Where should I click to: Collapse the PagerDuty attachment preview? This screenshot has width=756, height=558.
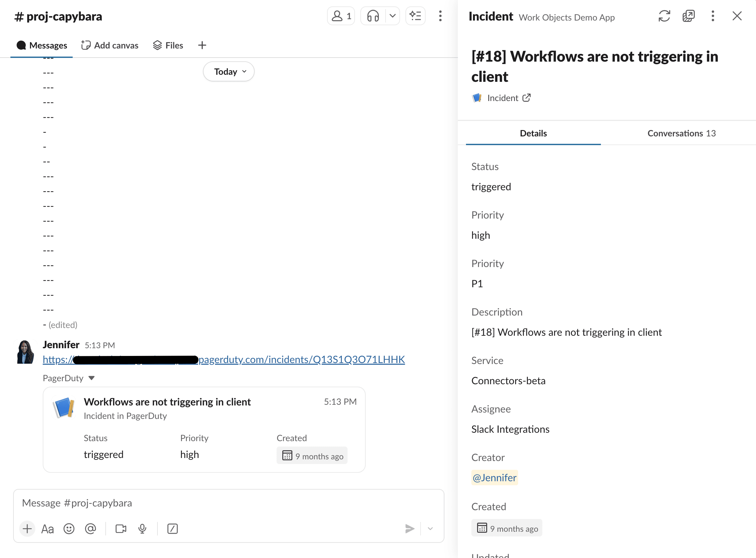tap(92, 378)
